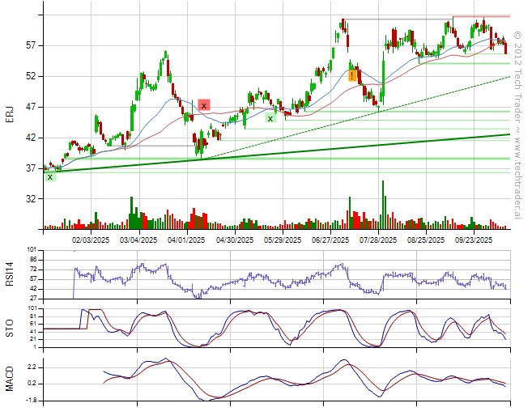Select the ERJ ticker axis label
532x416 pixels.
10,117
